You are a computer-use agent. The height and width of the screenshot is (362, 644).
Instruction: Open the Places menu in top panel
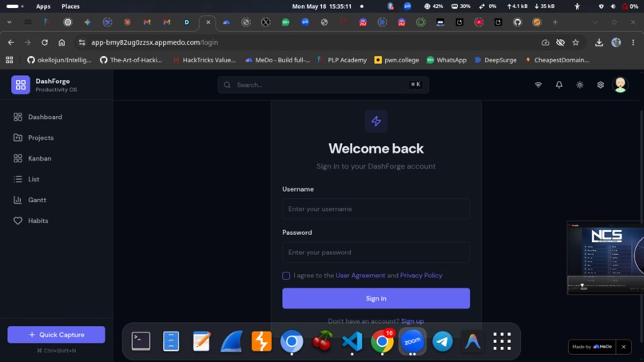pos(70,6)
